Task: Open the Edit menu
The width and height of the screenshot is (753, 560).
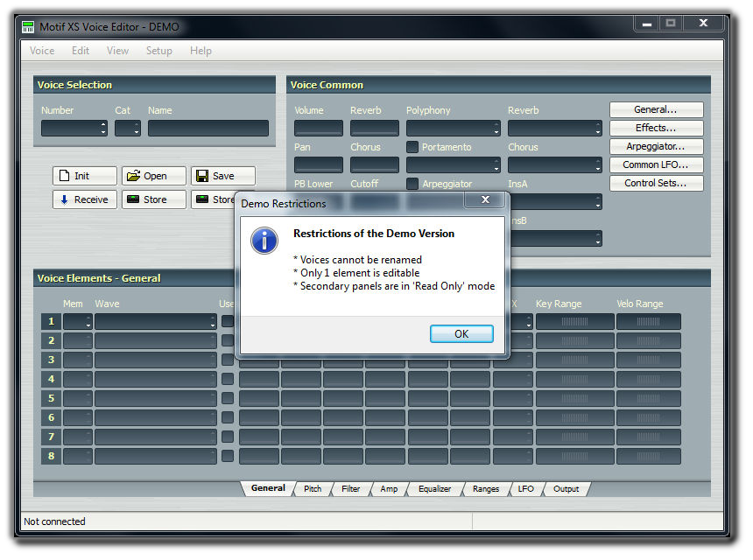Action: tap(81, 51)
